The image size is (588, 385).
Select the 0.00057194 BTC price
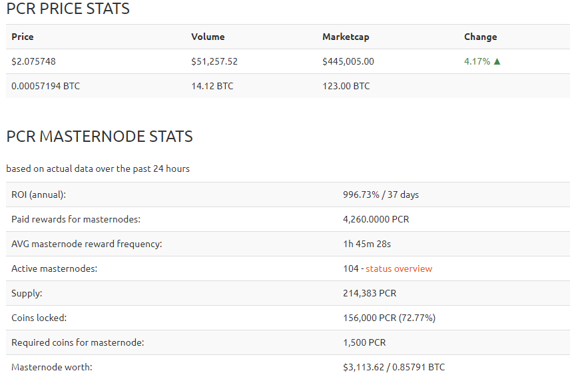[x=45, y=86]
